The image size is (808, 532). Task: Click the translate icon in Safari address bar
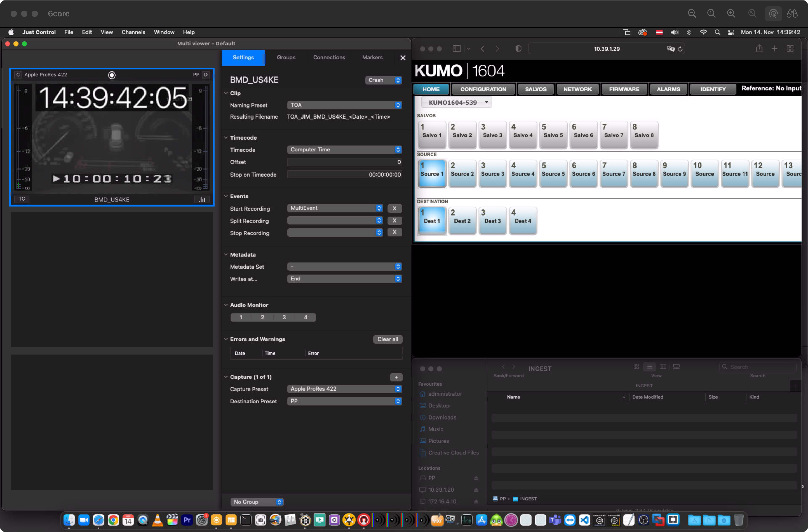coord(670,49)
